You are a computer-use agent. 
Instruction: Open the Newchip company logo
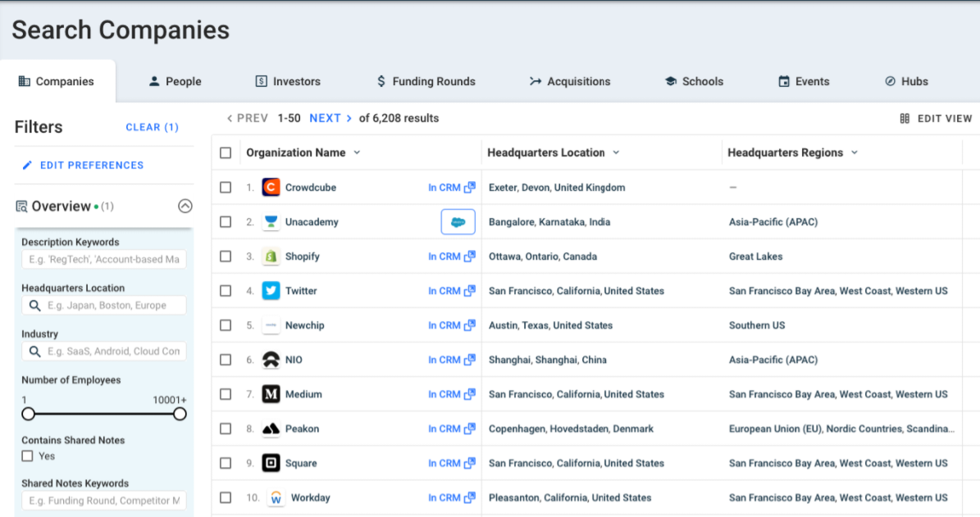[x=271, y=325]
